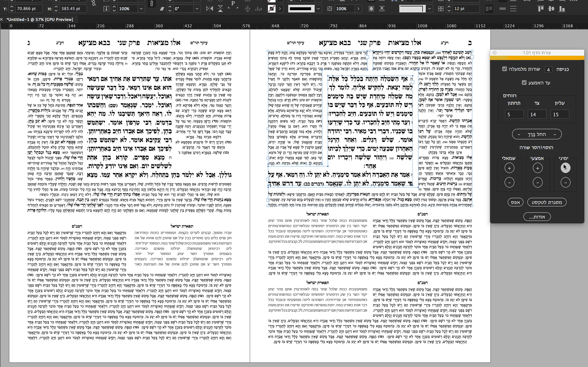Click the shear angle stepper arrows
This screenshot has height=367, width=588.
point(170,9)
